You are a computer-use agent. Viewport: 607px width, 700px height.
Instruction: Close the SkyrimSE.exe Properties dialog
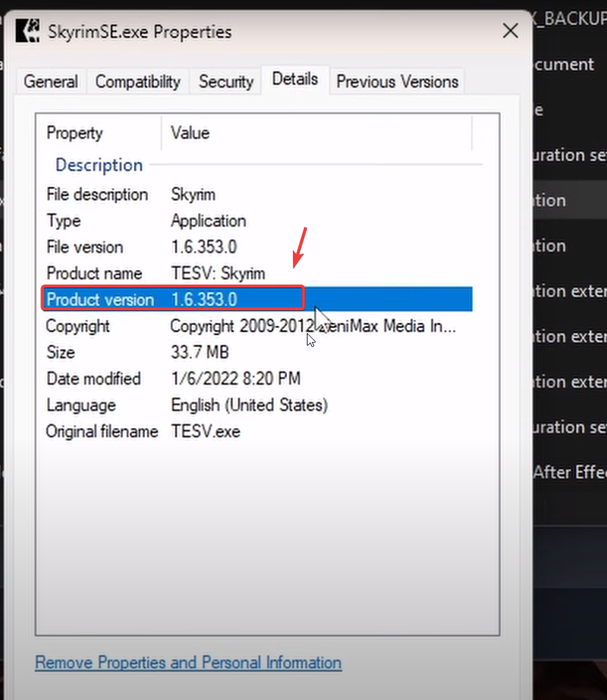tap(510, 31)
